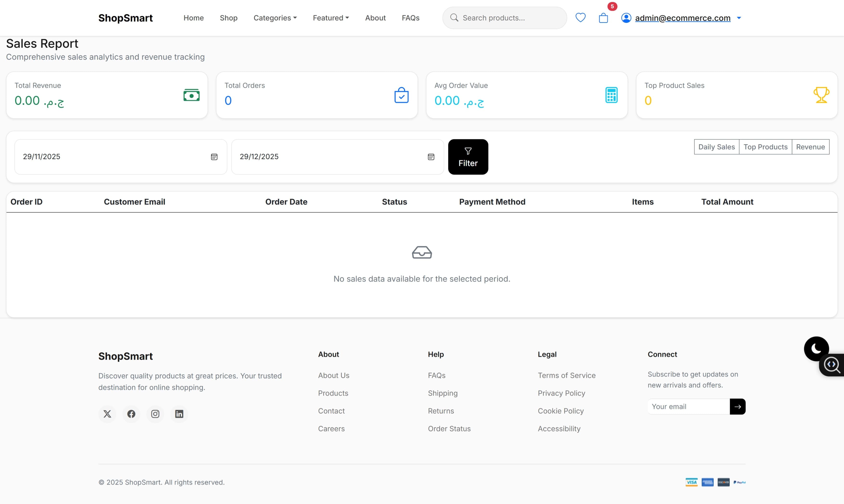Image resolution: width=844 pixels, height=504 pixels.
Task: Open FAQs in the top navbar
Action: (x=410, y=18)
